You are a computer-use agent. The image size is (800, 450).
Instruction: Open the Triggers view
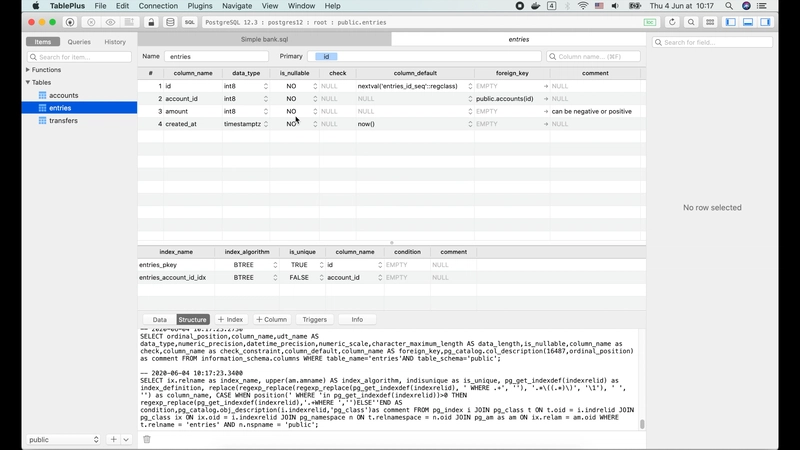pyautogui.click(x=314, y=319)
